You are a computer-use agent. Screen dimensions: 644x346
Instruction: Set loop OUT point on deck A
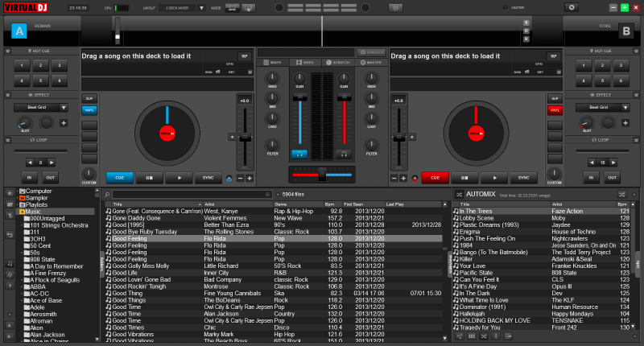[50, 177]
